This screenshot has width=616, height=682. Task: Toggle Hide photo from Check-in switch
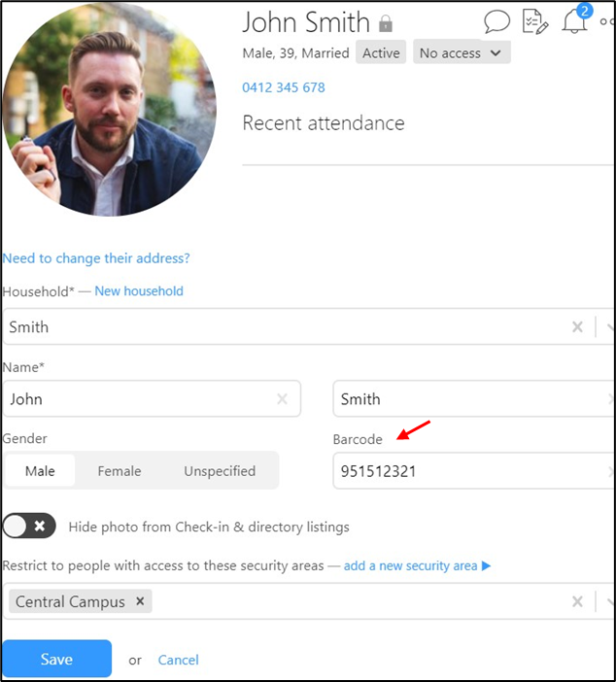click(x=29, y=526)
